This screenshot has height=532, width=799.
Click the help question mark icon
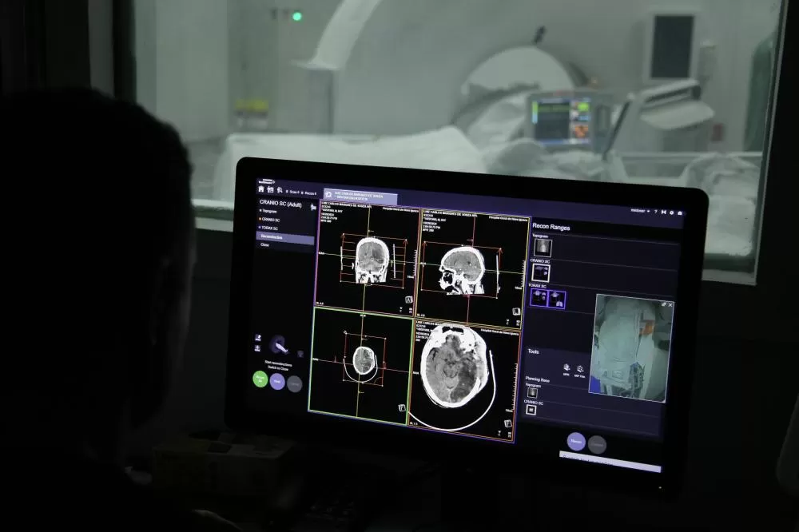coord(656,212)
